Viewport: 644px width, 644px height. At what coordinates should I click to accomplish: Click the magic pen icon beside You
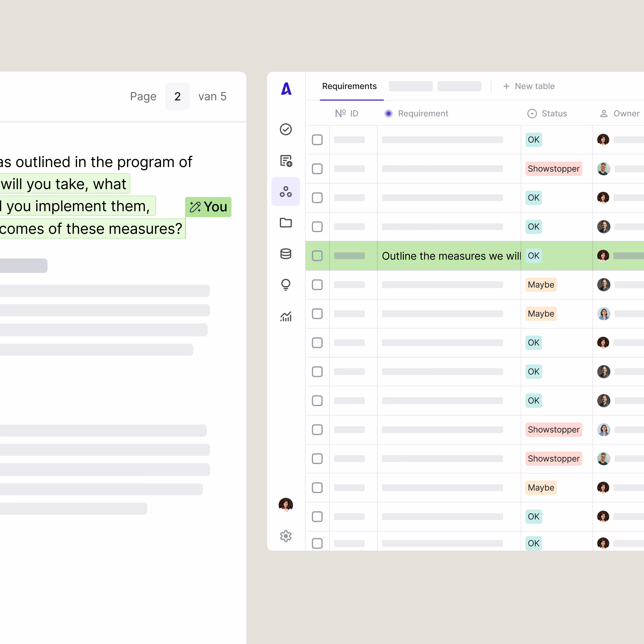coord(195,207)
